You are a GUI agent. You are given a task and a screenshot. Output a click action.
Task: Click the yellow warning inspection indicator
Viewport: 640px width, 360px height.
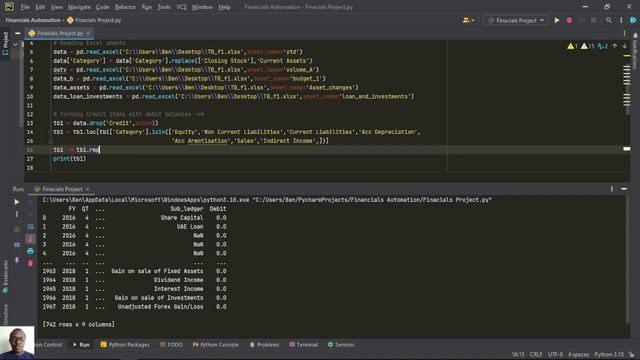point(572,46)
